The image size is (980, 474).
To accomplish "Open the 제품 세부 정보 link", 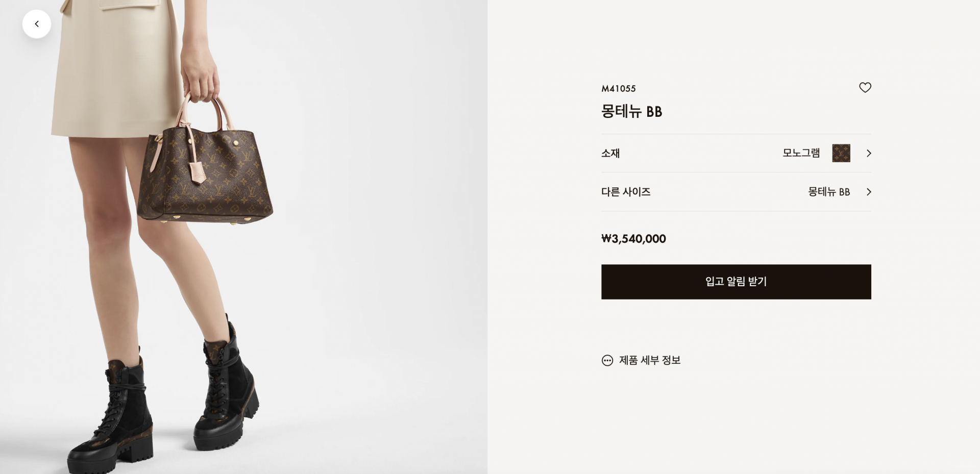I will tap(650, 360).
